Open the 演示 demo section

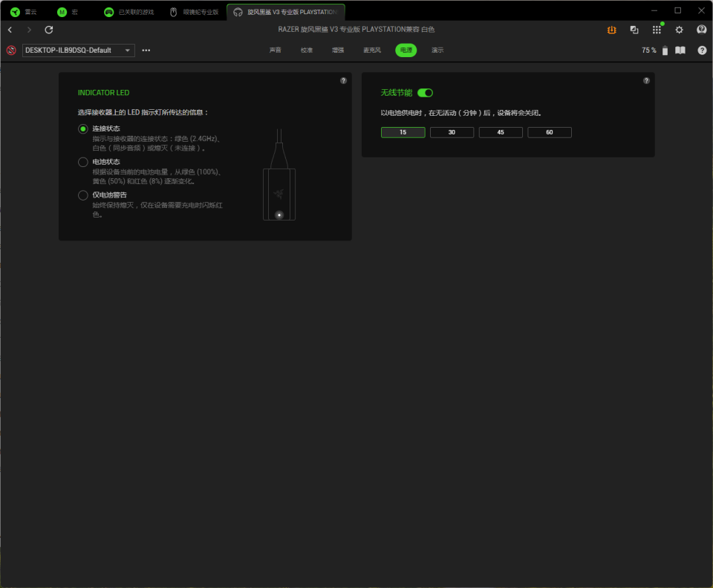click(437, 50)
